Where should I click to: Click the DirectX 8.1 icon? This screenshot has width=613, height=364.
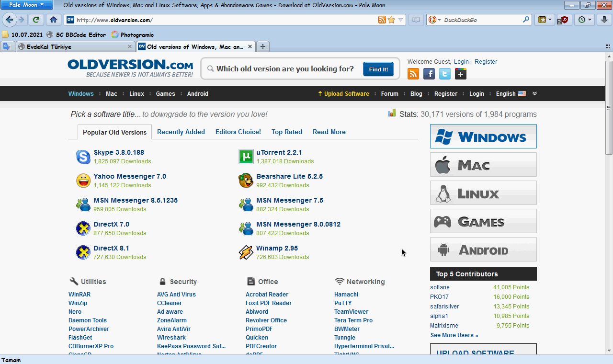(x=83, y=252)
